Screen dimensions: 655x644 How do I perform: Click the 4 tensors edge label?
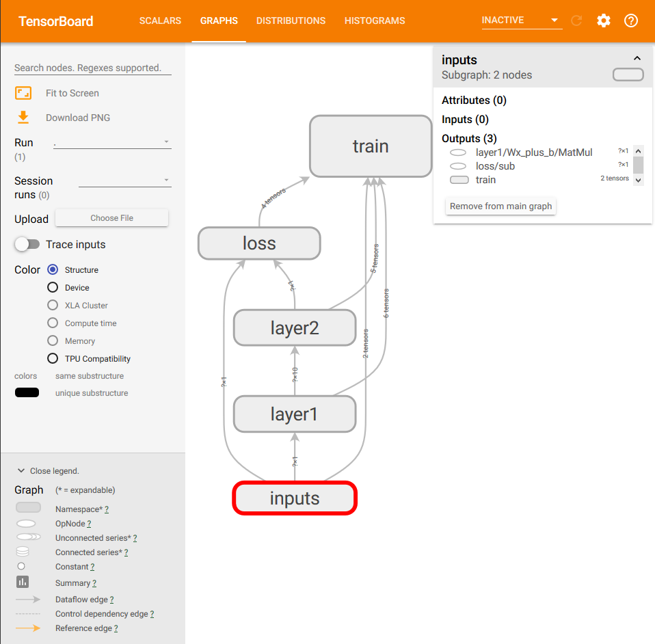pos(273,198)
